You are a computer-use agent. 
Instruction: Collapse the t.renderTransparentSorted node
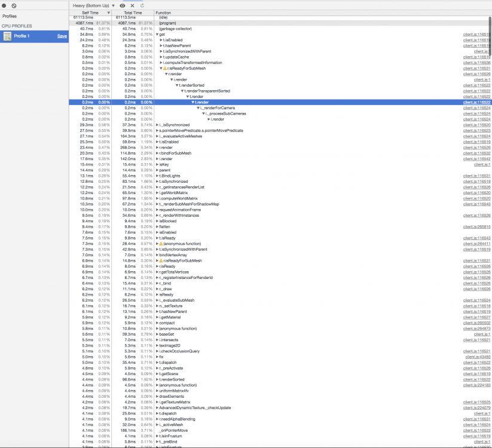pos(182,91)
